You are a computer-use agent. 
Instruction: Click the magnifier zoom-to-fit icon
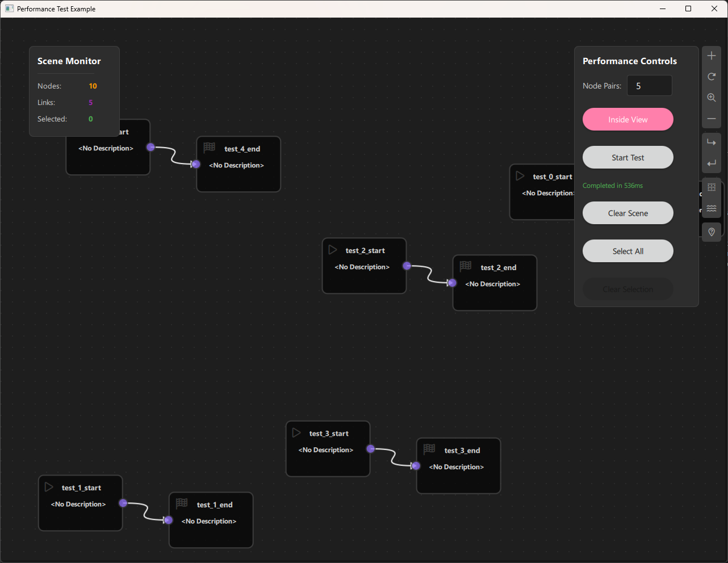[x=711, y=98]
